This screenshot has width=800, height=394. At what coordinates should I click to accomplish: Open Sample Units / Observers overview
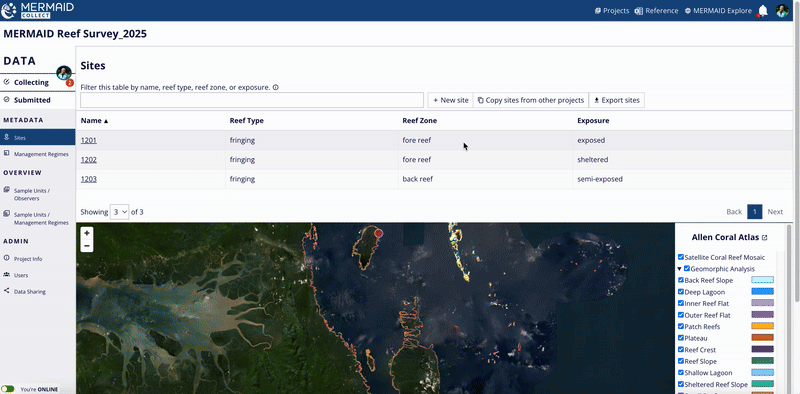(32, 194)
